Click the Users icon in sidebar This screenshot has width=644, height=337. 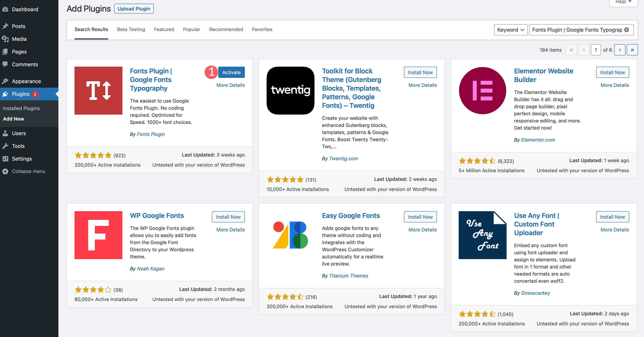tap(6, 133)
